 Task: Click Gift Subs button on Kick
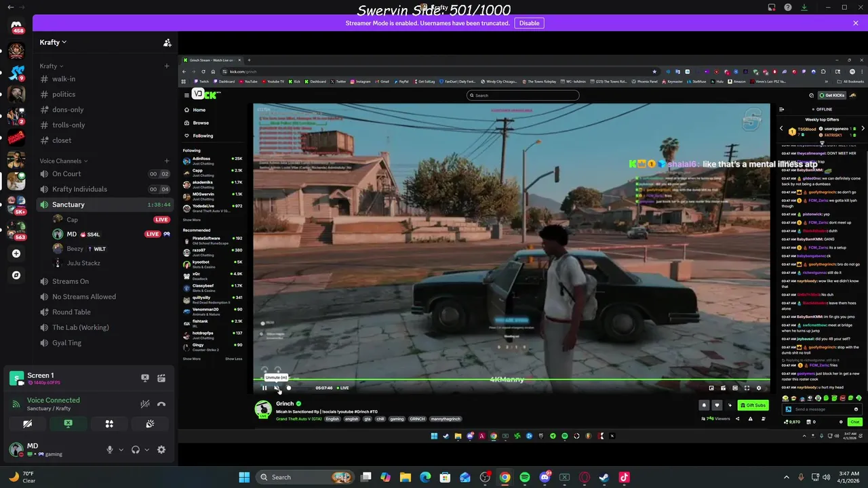(x=753, y=405)
